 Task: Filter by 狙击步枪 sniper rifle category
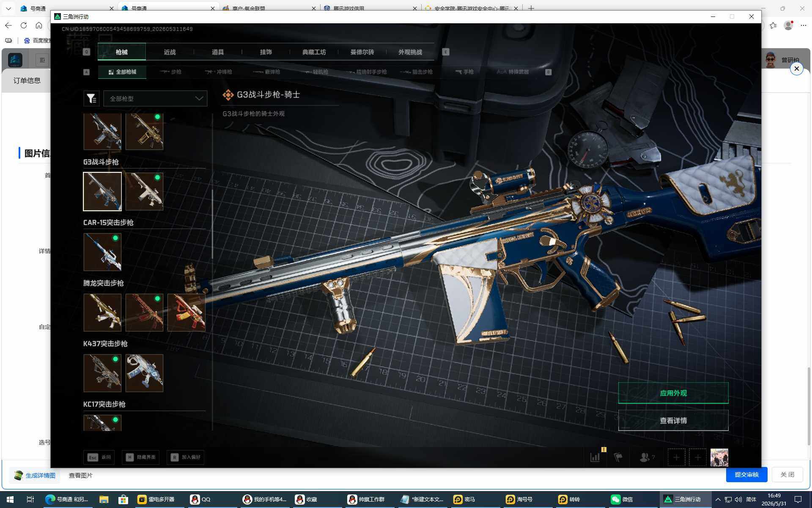tap(416, 72)
